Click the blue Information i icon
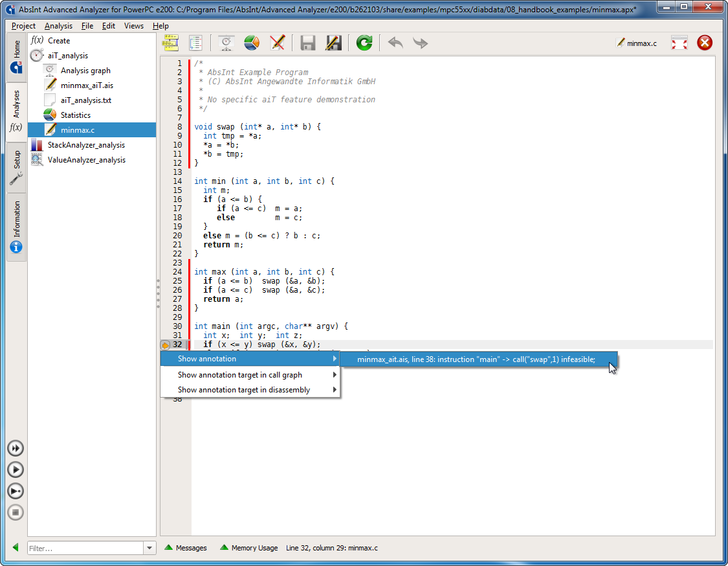This screenshot has width=728, height=566. [x=16, y=247]
